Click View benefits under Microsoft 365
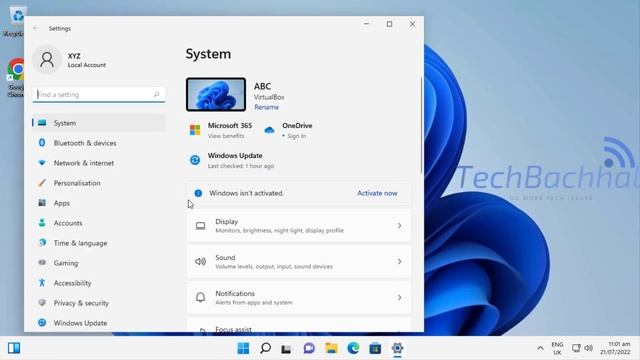This screenshot has width=640, height=360. [226, 136]
